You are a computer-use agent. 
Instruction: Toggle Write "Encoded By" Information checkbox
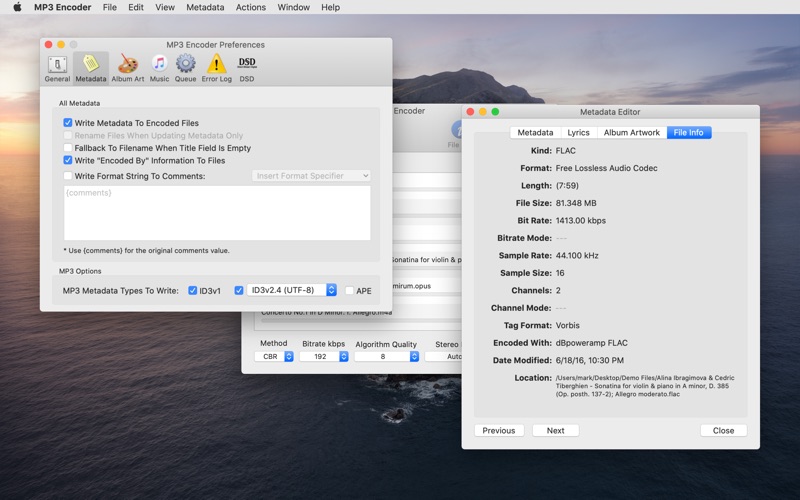coord(68,160)
